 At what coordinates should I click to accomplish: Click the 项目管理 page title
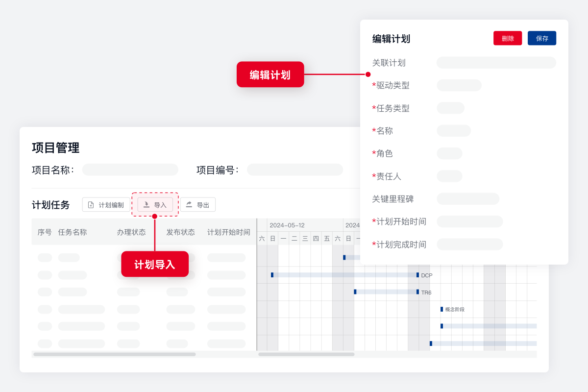click(x=55, y=147)
